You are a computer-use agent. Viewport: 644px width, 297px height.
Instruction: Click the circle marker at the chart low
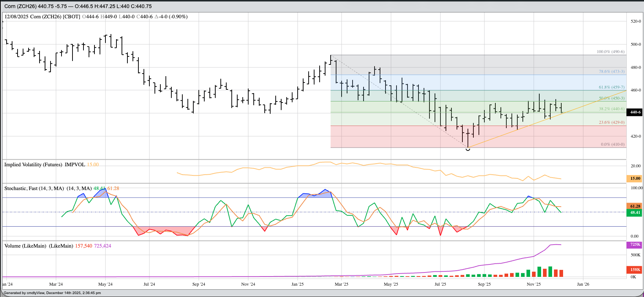coord(468,149)
